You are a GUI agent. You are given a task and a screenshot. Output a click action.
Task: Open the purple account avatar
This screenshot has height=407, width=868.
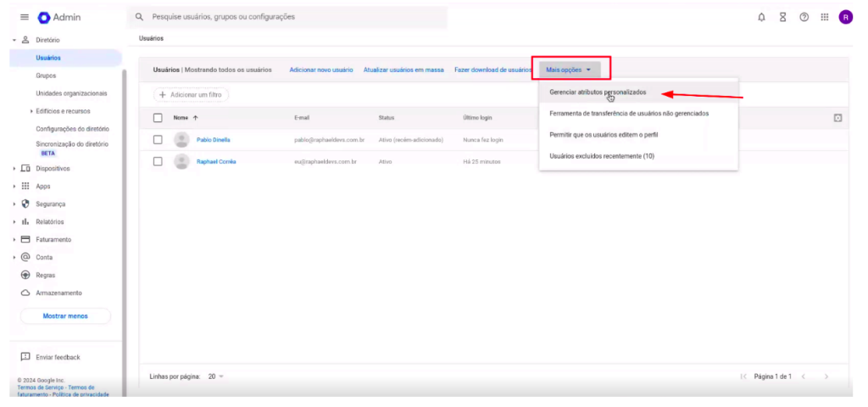[x=845, y=17]
